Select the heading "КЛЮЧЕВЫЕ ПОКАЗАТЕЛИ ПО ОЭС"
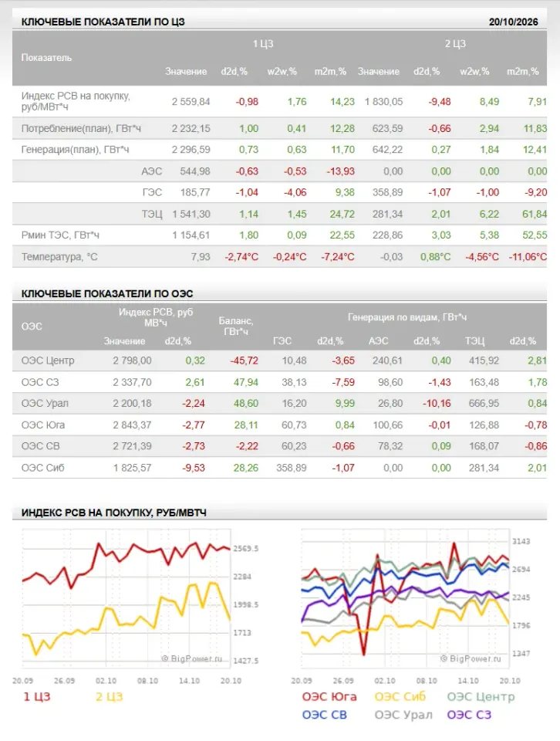 [107, 293]
